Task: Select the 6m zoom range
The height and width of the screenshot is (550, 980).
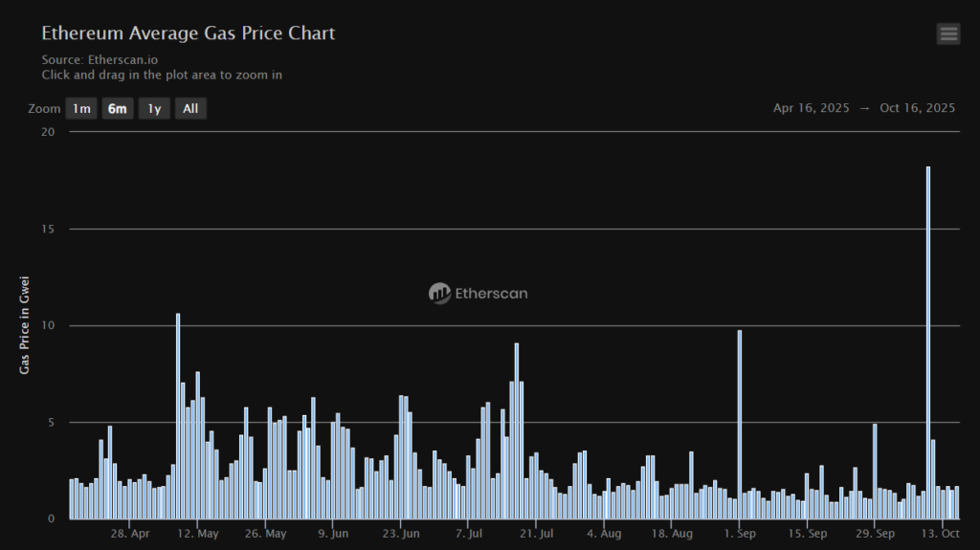Action: 117,109
